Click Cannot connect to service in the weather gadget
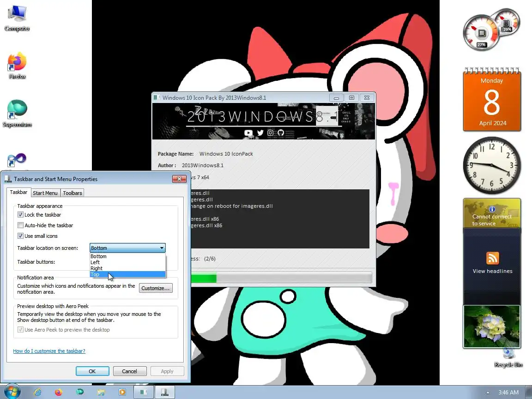The image size is (532, 399). click(x=492, y=220)
